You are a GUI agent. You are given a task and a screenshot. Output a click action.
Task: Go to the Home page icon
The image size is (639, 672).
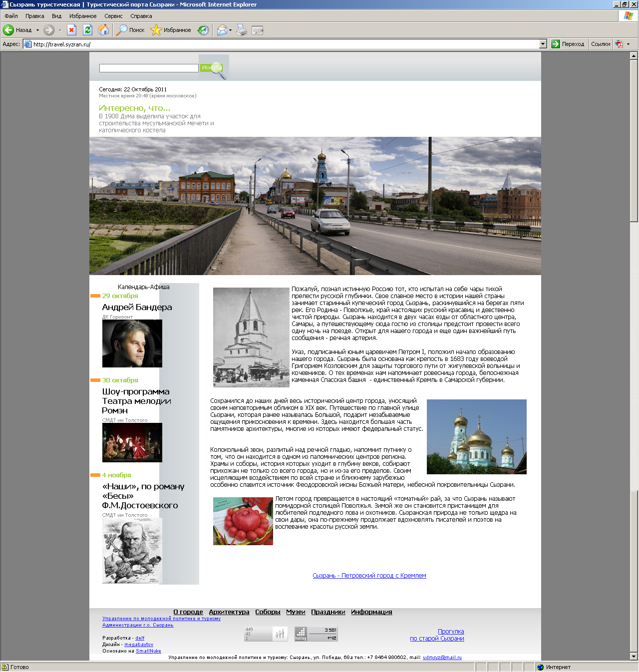coord(103,30)
